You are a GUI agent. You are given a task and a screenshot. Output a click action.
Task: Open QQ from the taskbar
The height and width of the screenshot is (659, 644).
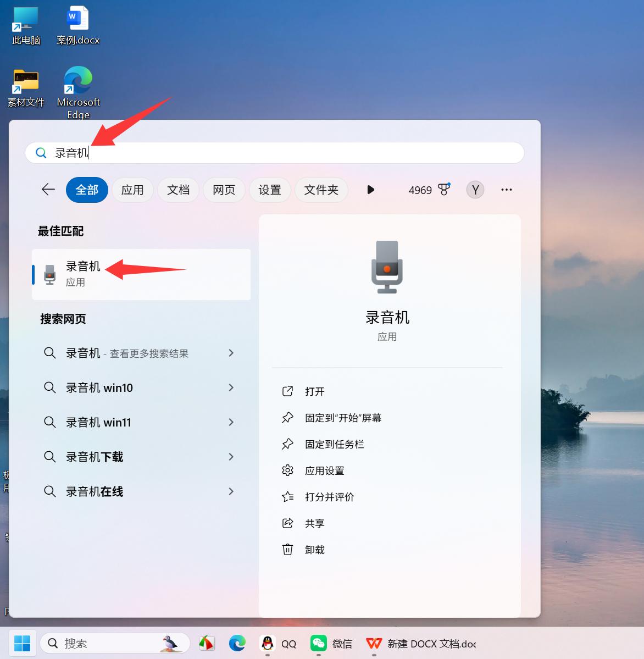(x=277, y=644)
